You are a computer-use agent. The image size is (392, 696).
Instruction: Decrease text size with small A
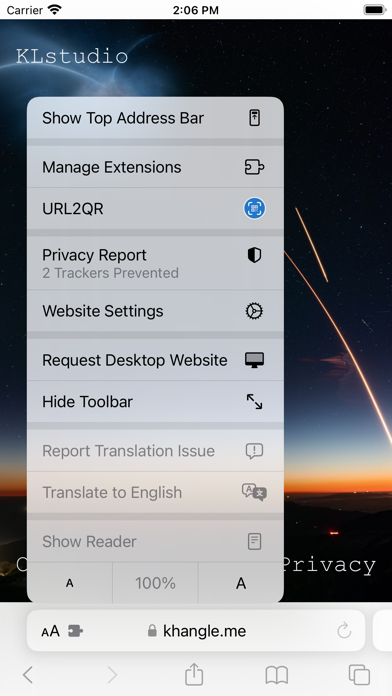70,583
